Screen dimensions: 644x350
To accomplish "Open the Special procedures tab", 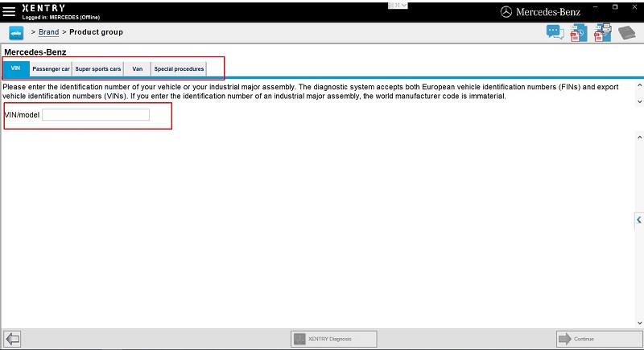I will point(179,69).
